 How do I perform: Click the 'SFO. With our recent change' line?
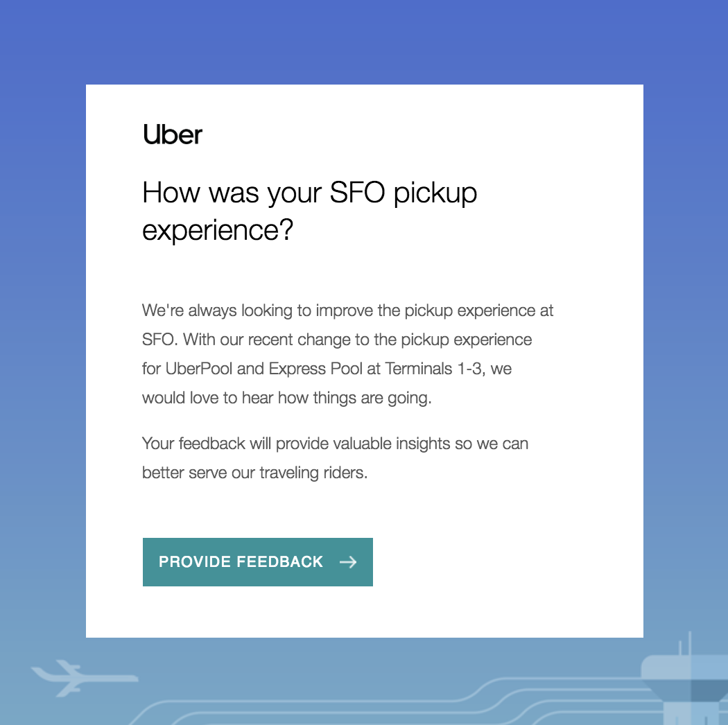337,340
